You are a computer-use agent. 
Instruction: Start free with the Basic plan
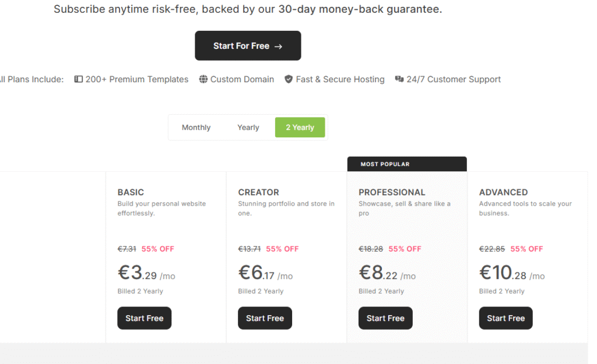coord(145,318)
